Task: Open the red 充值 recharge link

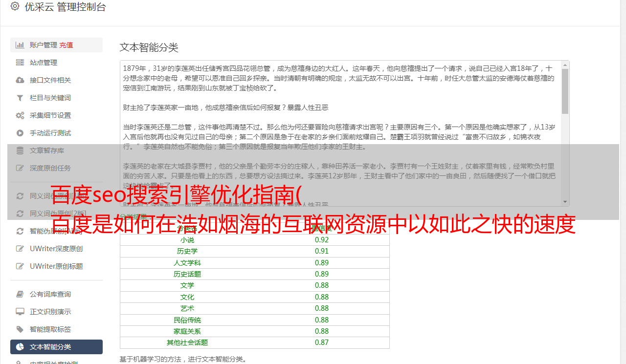Action: 66,45
